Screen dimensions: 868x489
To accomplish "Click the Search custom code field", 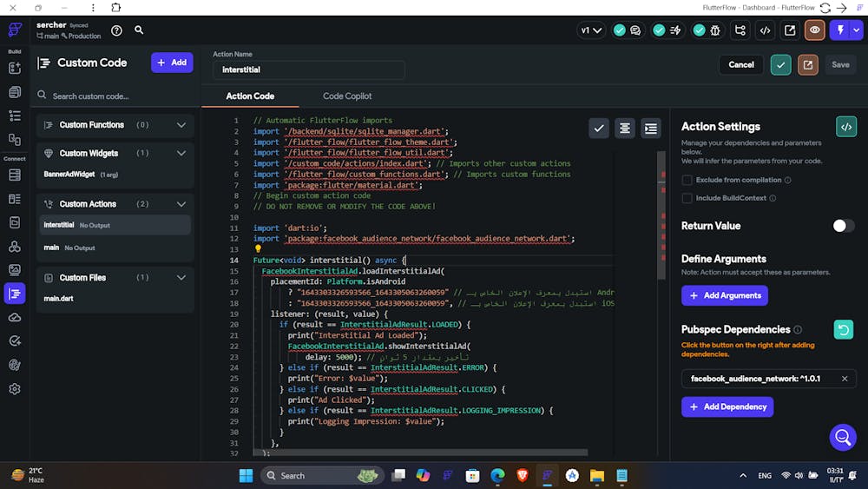I will pos(113,96).
